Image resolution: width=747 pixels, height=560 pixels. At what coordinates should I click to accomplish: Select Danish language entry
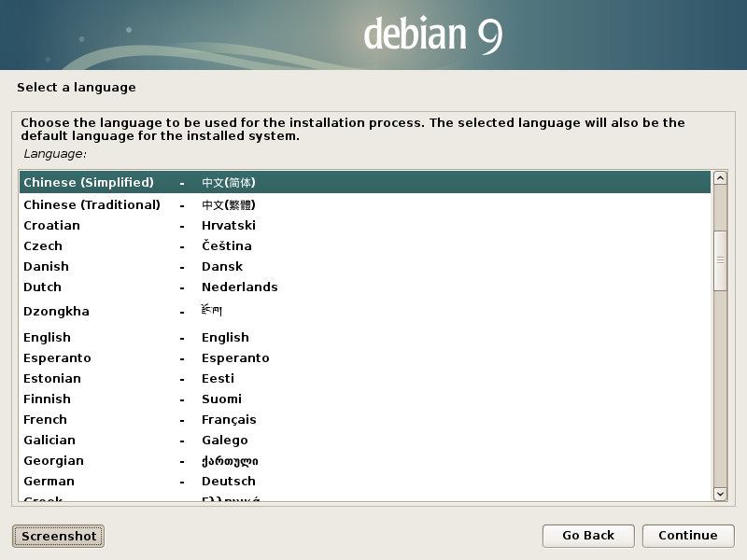365,266
